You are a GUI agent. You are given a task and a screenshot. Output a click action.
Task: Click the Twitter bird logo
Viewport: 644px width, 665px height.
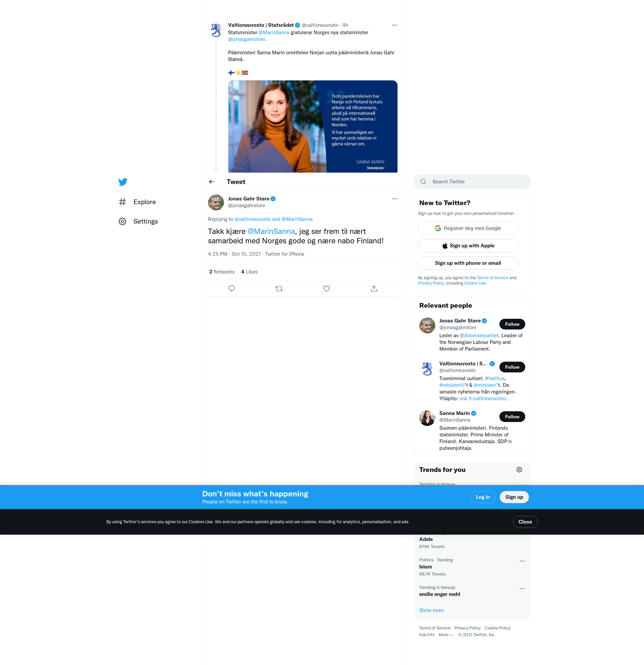tap(122, 182)
